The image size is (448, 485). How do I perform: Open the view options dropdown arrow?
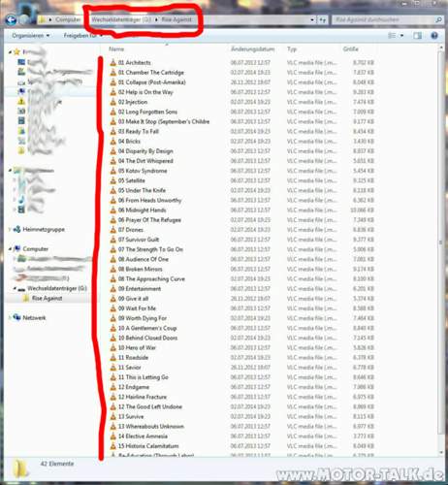(401, 36)
